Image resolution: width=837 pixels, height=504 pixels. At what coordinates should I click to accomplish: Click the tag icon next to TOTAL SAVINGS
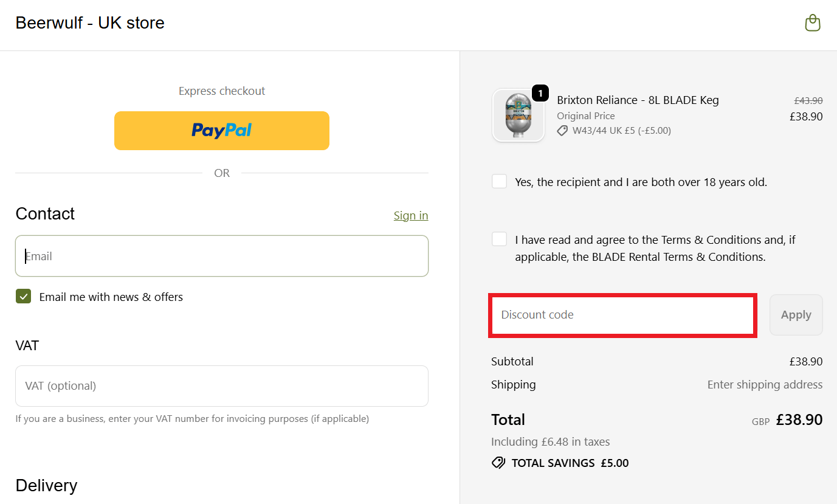coord(498,463)
